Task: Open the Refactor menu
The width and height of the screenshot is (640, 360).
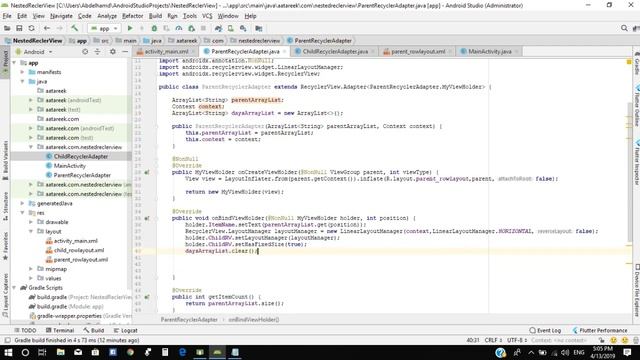Action: 133,16
